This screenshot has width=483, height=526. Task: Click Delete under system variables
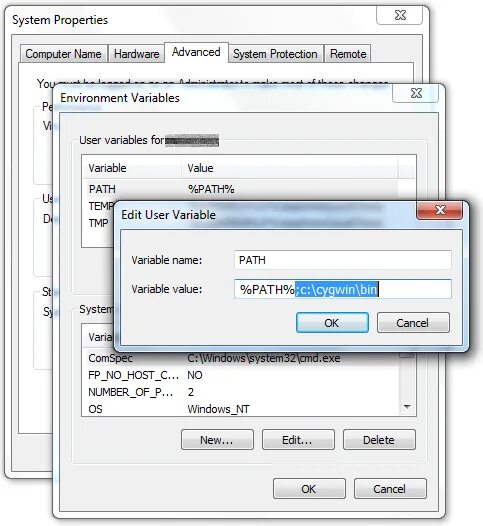tap(379, 440)
